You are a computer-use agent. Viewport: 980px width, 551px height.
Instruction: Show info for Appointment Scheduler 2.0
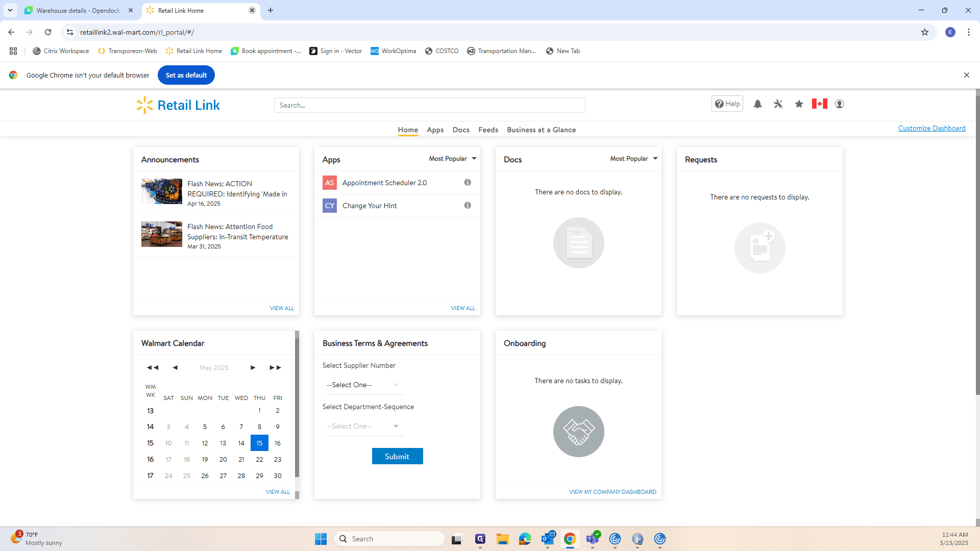click(468, 183)
